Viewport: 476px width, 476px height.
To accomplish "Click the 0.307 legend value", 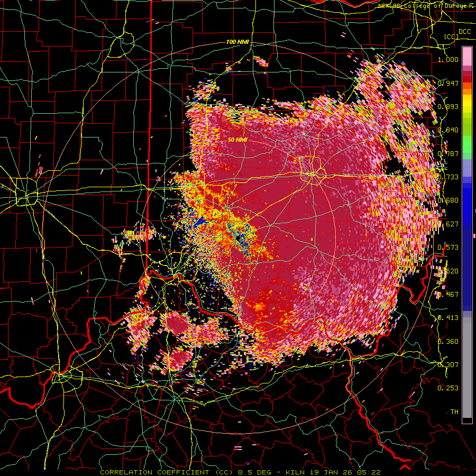I will pos(448,365).
